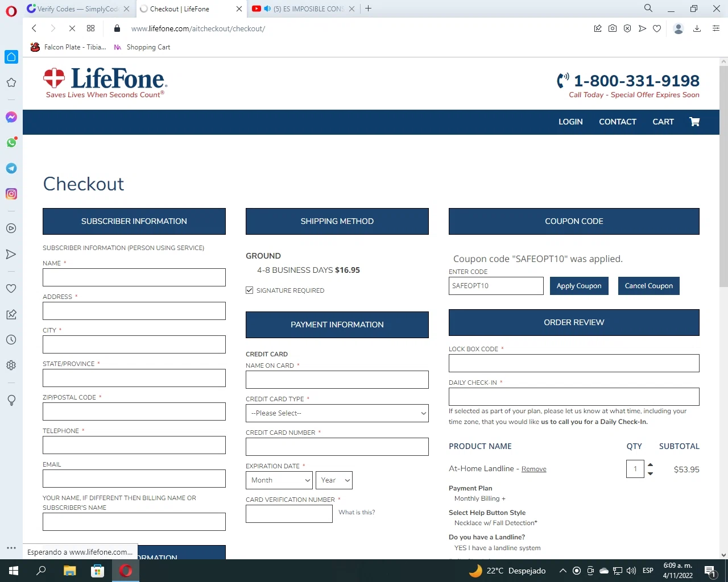
Task: Go back to the previous page
Action: (34, 28)
